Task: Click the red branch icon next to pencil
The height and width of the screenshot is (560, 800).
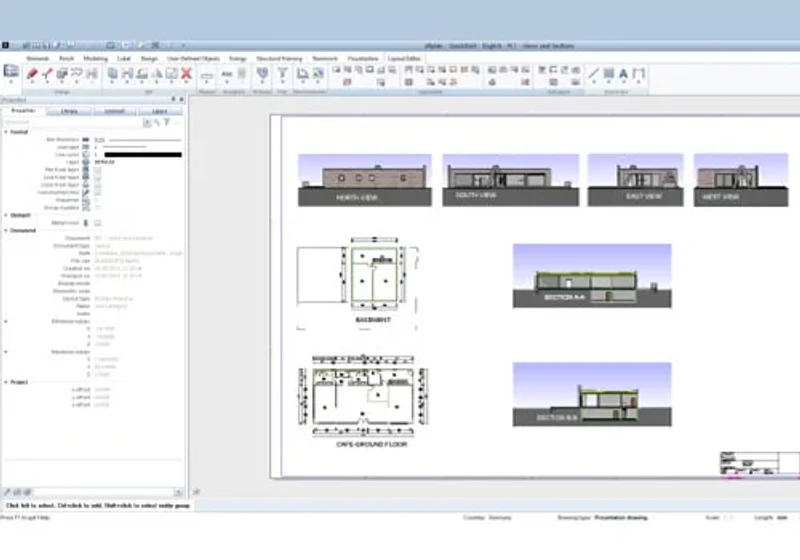Action: [47, 73]
